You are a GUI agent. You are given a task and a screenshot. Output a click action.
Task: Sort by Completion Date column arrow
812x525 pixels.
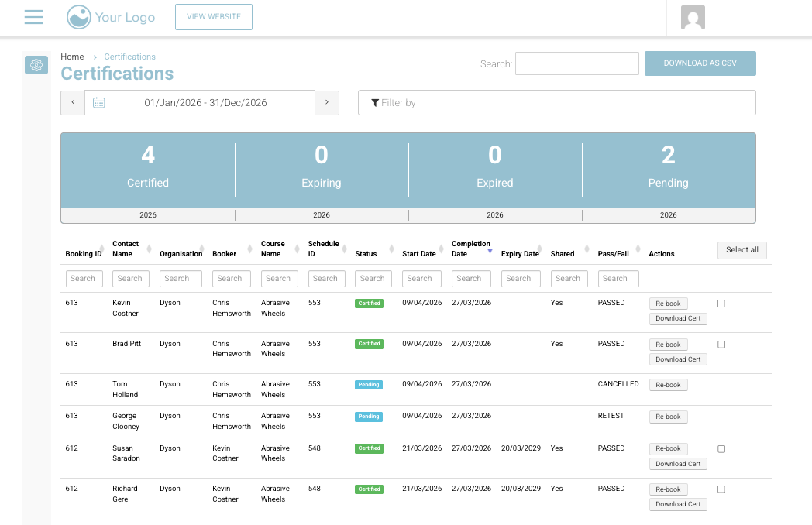pos(490,250)
